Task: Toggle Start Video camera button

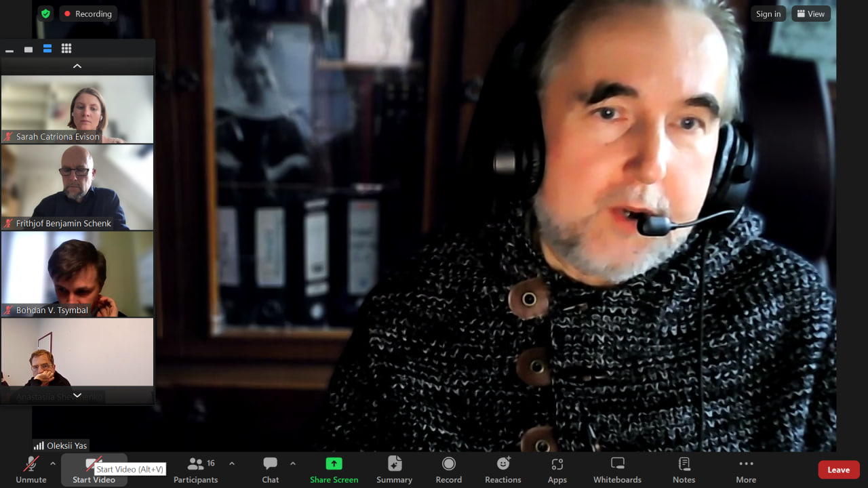Action: click(x=94, y=469)
